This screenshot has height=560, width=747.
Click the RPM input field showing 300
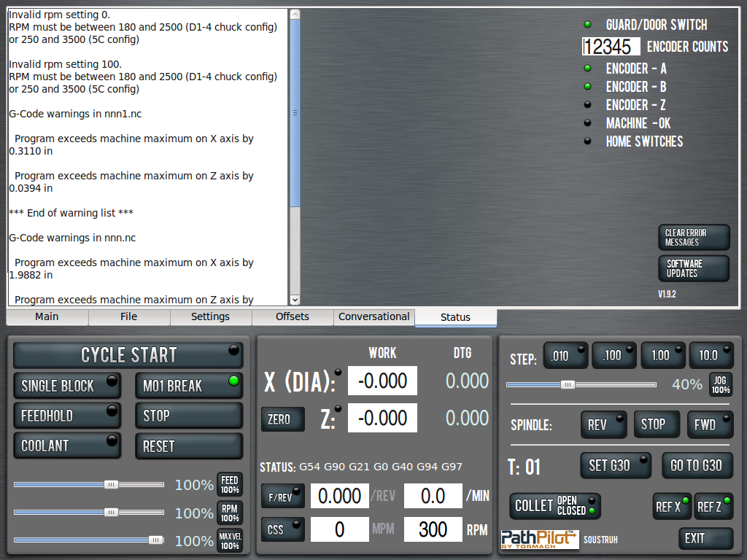(x=433, y=529)
